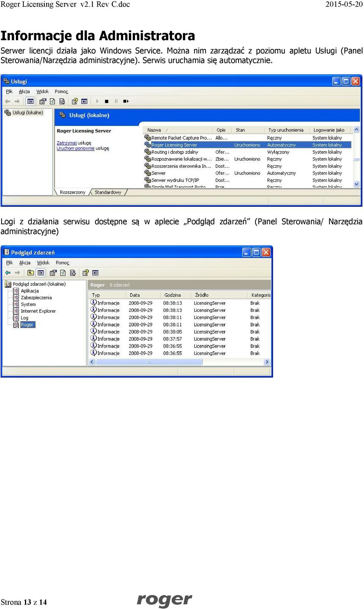The image size is (364, 609).
Task: Toggle console tree icon in Usługi toolbar
Action: point(30,101)
